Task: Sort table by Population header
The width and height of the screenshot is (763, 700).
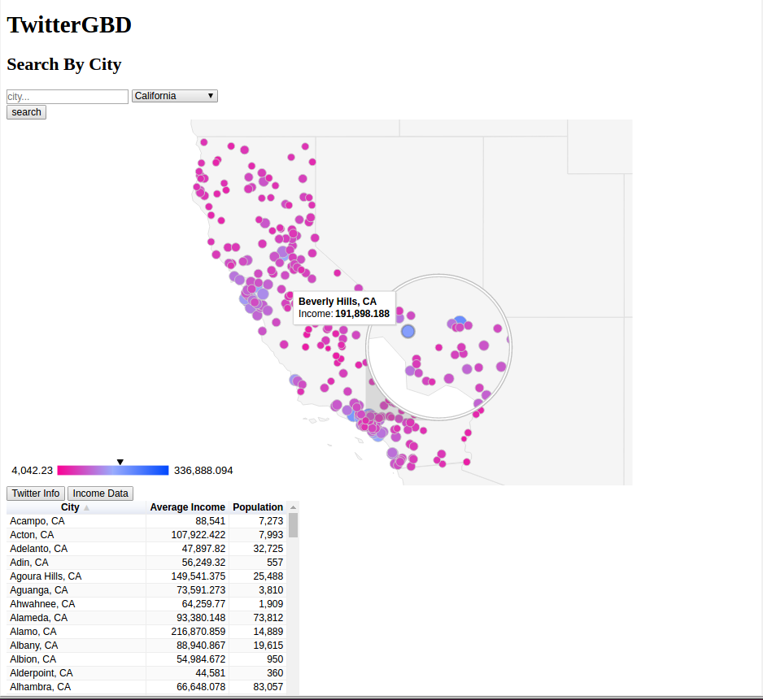Action: pyautogui.click(x=257, y=507)
